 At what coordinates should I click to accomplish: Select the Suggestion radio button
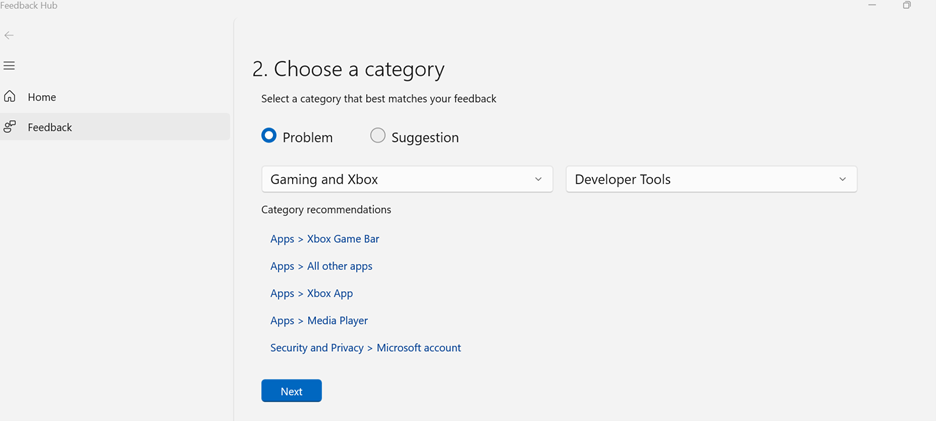pos(377,136)
